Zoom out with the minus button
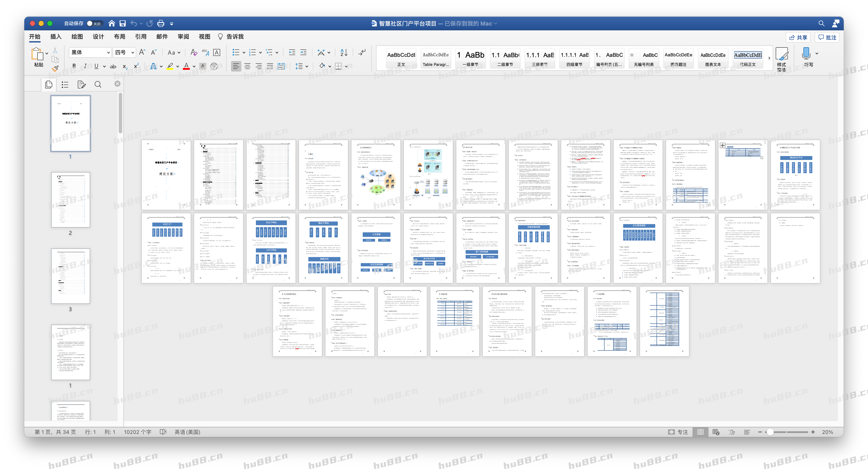 (x=760, y=432)
